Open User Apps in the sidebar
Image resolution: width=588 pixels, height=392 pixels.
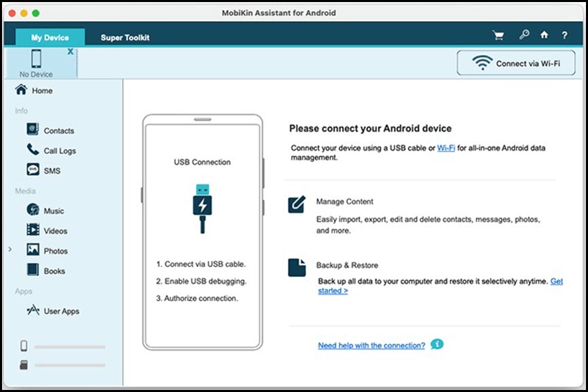(x=63, y=311)
